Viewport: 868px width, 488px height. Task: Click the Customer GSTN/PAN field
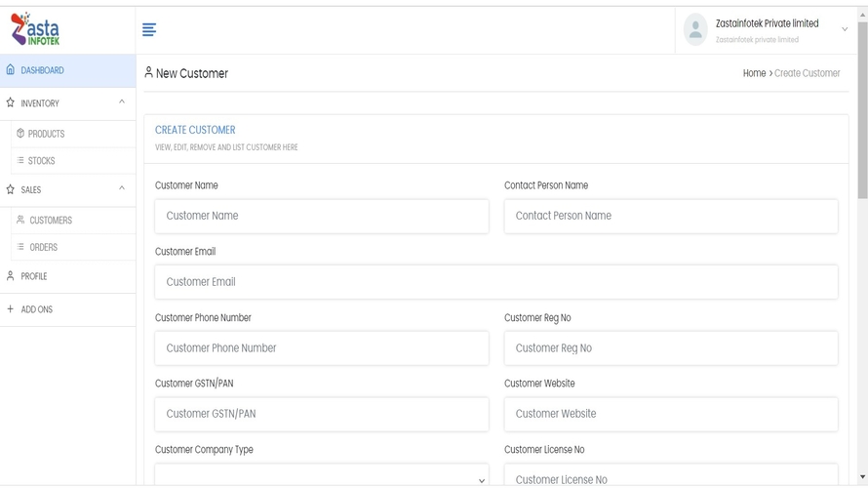(x=322, y=414)
